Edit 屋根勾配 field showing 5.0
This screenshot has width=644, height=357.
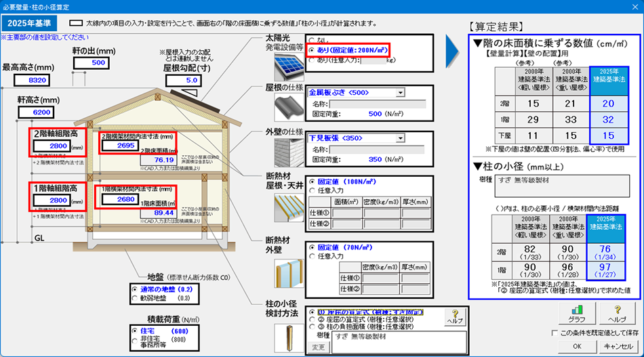pyautogui.click(x=184, y=80)
